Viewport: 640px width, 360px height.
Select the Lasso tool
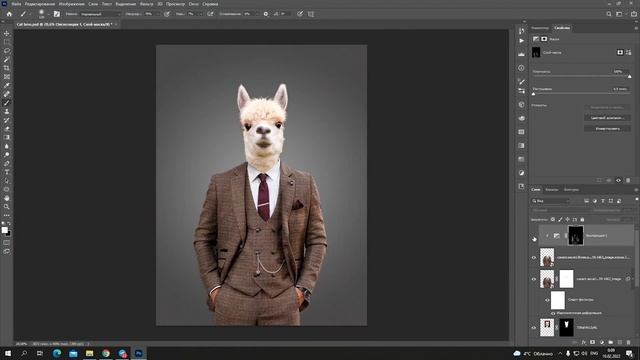(x=7, y=51)
